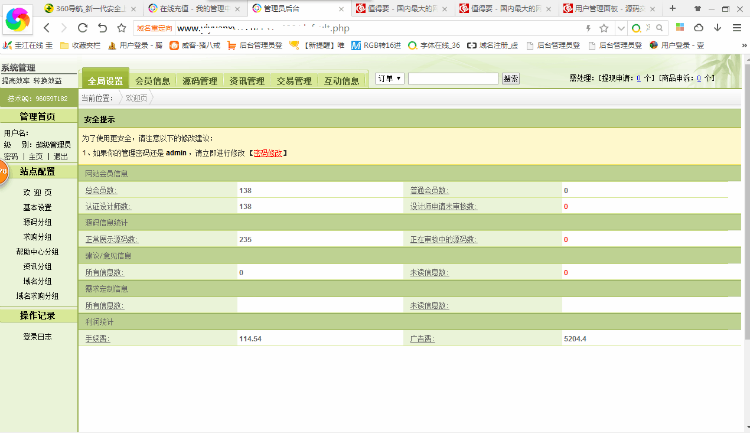
Task: Close the 用户管理面板 tab
Action: [652, 9]
